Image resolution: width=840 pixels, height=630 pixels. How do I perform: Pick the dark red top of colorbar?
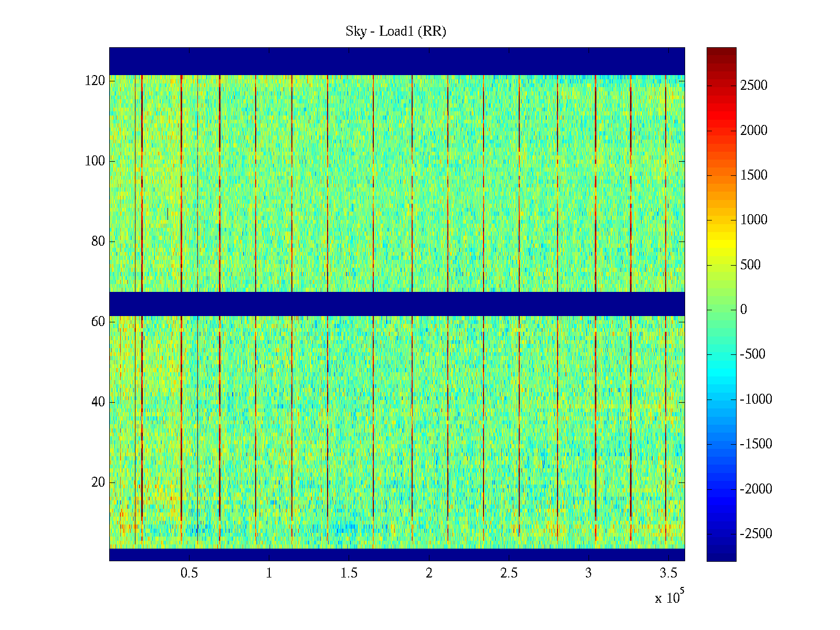[721, 51]
